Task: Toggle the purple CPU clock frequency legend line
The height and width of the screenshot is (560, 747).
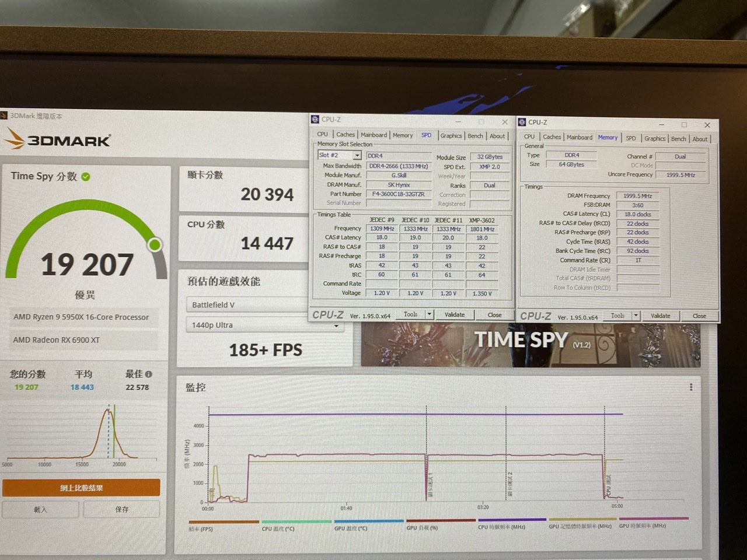Action: click(512, 520)
